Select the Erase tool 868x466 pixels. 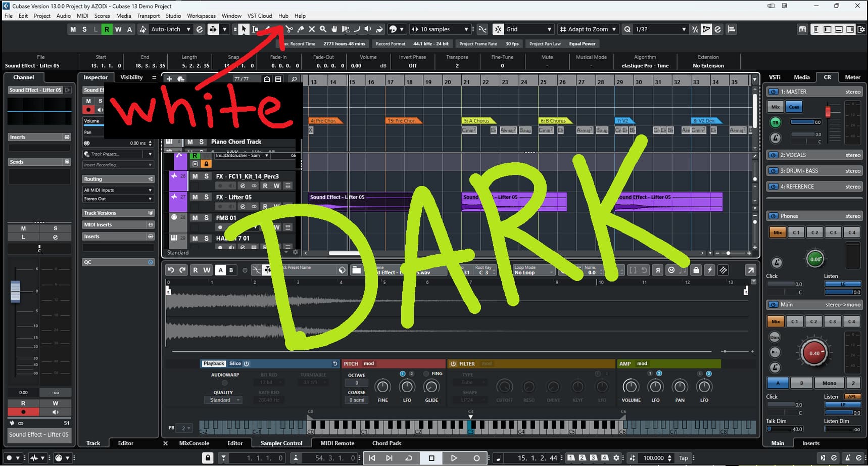click(312, 29)
